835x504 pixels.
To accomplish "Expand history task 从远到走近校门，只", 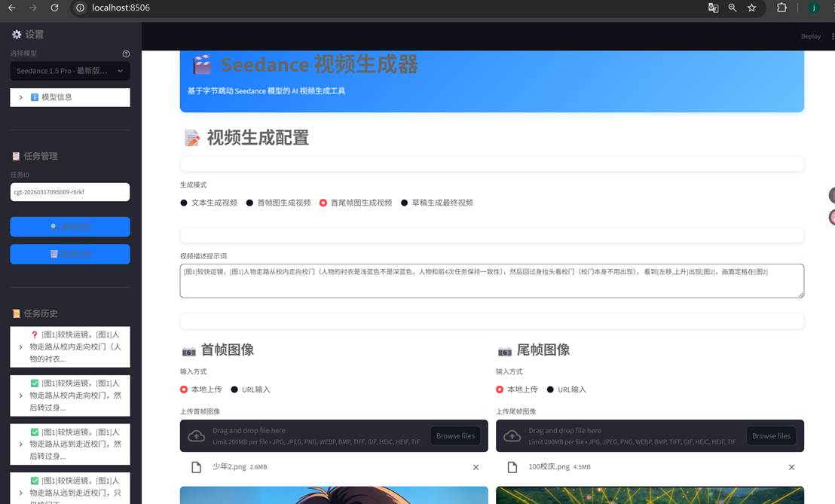I will pyautogui.click(x=70, y=488).
